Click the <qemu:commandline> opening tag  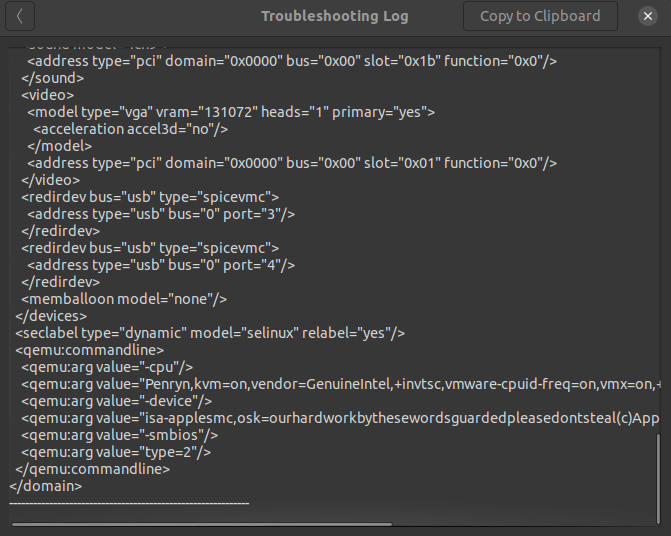(89, 350)
